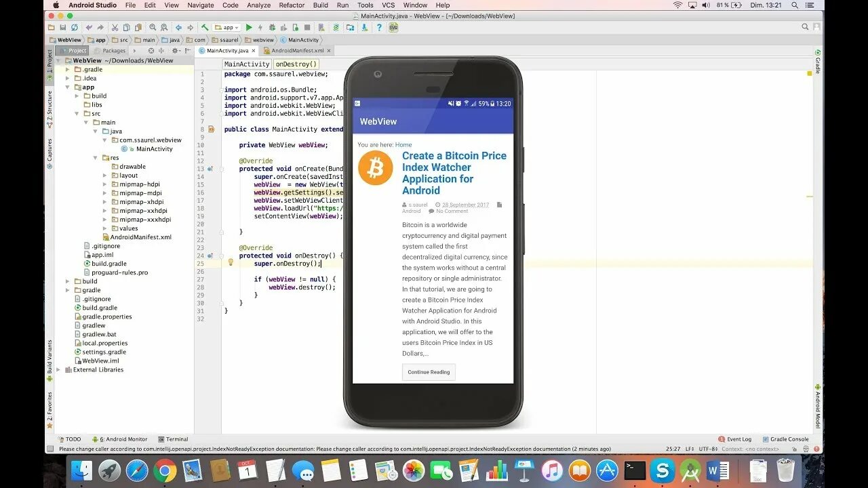
Task: Expand External Libraries node
Action: (x=59, y=369)
